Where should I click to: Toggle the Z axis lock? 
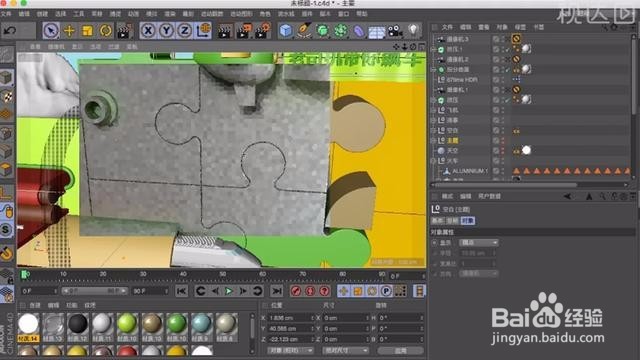pyautogui.click(x=184, y=31)
